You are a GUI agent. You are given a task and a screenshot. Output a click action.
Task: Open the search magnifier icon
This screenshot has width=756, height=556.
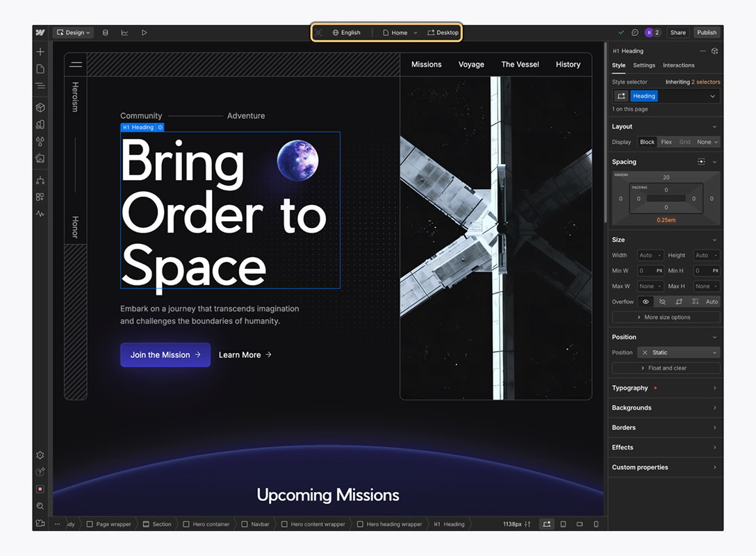click(40, 506)
